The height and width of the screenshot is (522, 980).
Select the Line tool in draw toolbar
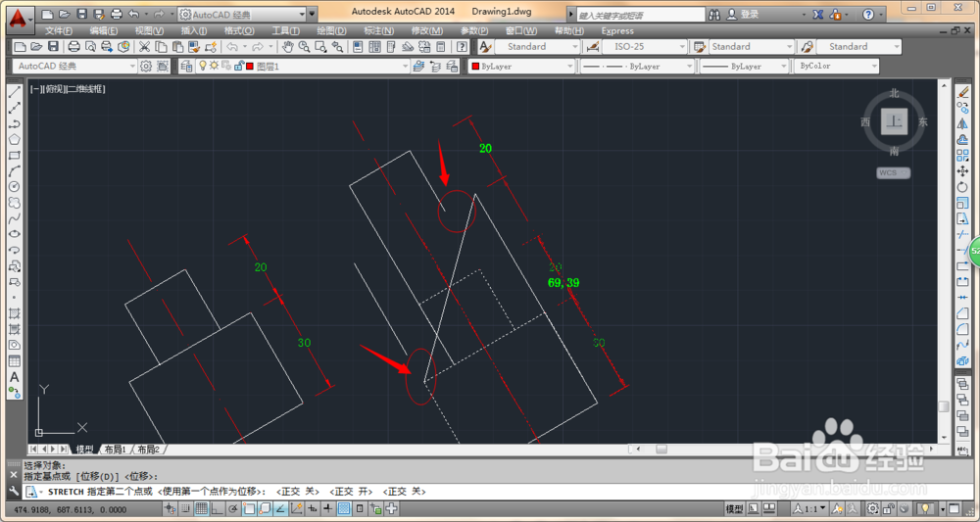tap(15, 92)
